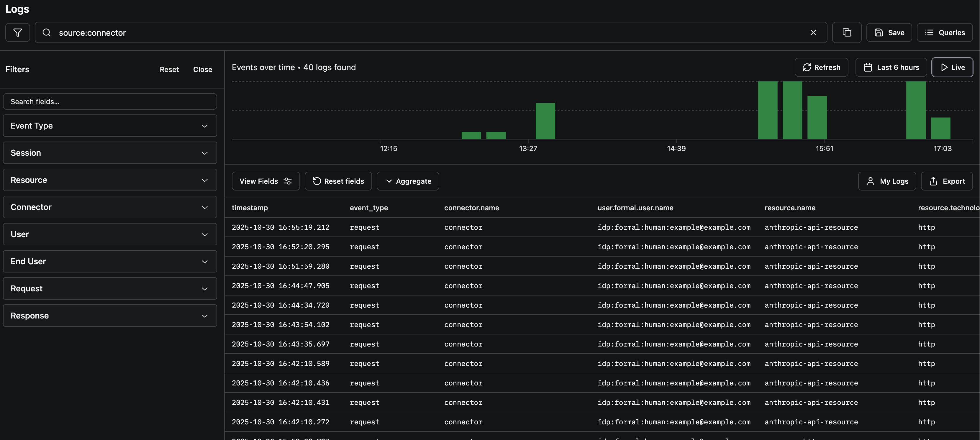Expand the Event Type filter
The width and height of the screenshot is (980, 440).
(109, 126)
